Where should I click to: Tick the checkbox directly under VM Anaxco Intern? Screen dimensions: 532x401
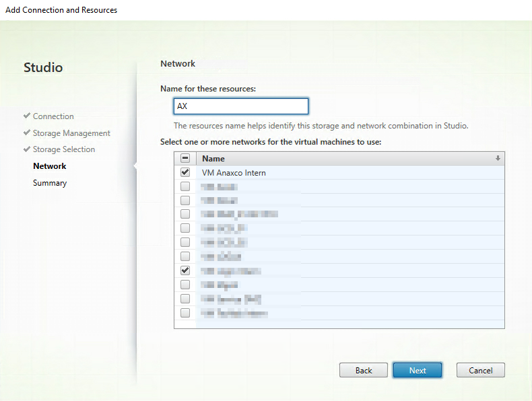(185, 186)
